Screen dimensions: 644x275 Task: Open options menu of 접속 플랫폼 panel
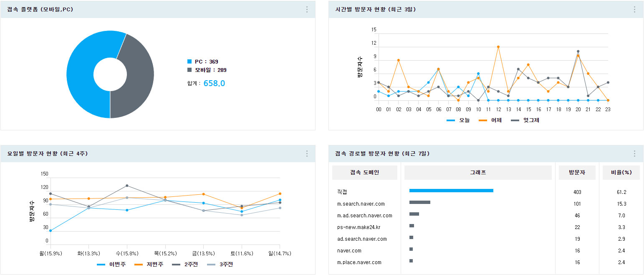point(307,9)
